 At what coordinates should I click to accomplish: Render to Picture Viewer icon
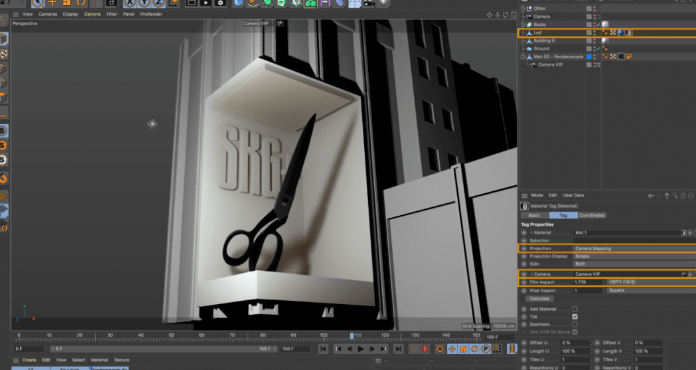tap(206, 3)
